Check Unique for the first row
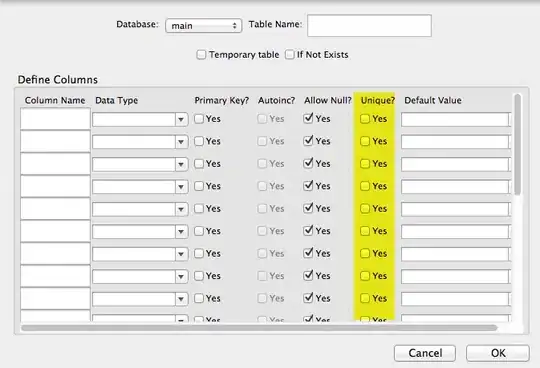 pos(365,119)
